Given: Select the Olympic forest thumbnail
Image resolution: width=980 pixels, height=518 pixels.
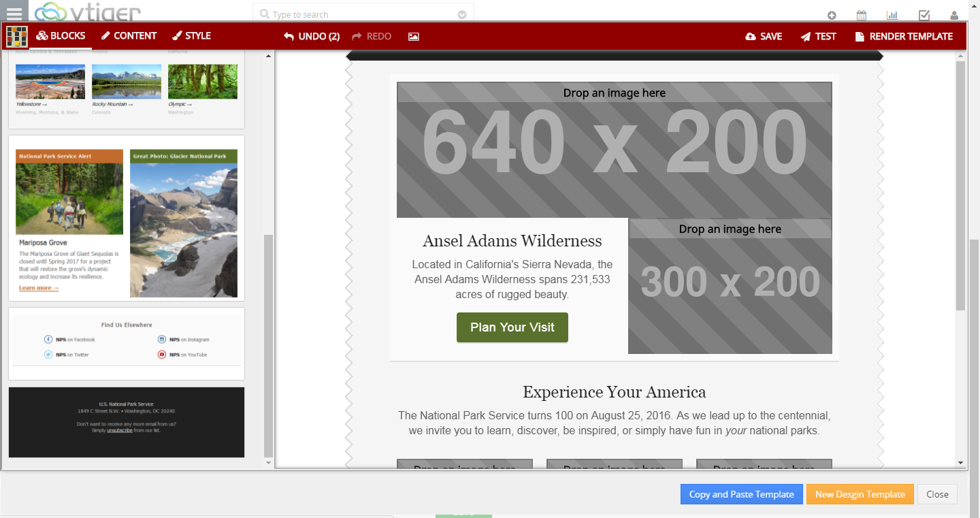Looking at the screenshot, I should [203, 82].
